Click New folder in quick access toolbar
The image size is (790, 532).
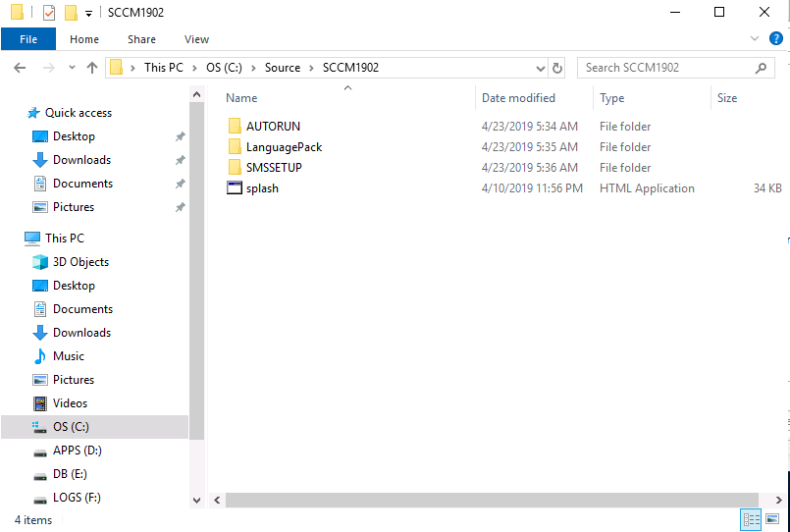coord(71,13)
